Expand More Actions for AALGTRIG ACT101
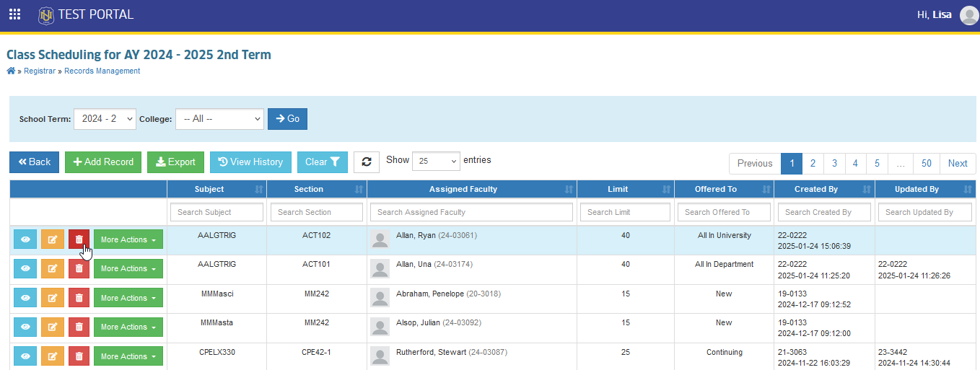Screen dimensions: 980x370 point(128,269)
